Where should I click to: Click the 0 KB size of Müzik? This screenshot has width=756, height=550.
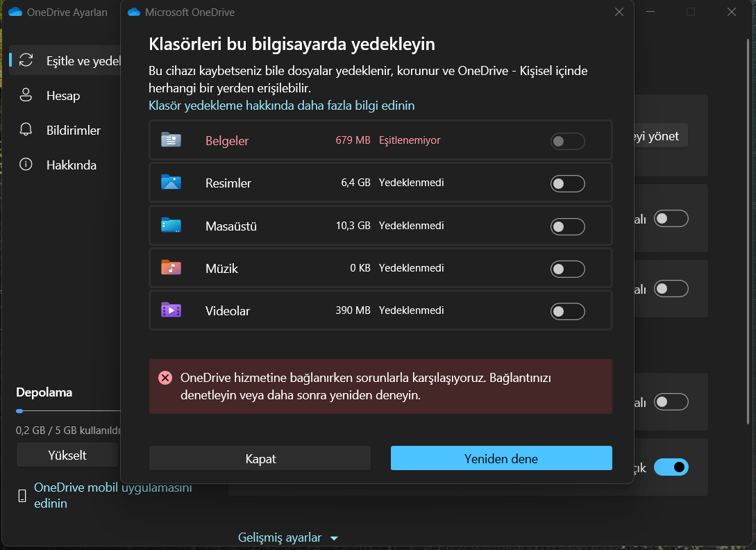point(360,268)
